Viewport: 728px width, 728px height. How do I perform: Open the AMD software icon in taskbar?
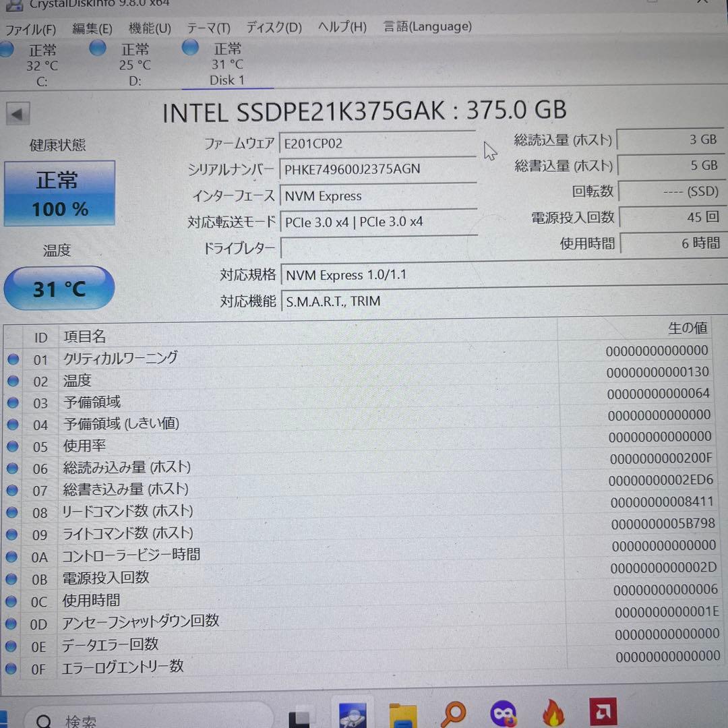(x=603, y=711)
